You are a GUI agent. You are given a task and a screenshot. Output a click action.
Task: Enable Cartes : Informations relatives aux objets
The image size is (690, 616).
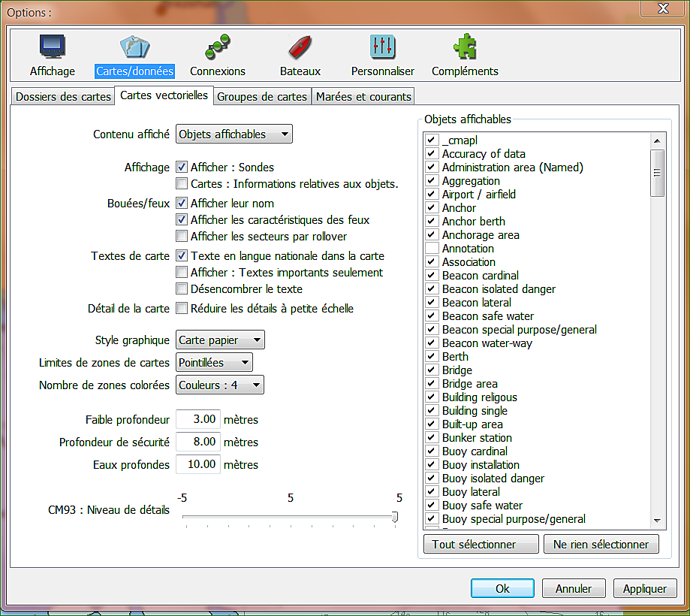[x=181, y=183]
